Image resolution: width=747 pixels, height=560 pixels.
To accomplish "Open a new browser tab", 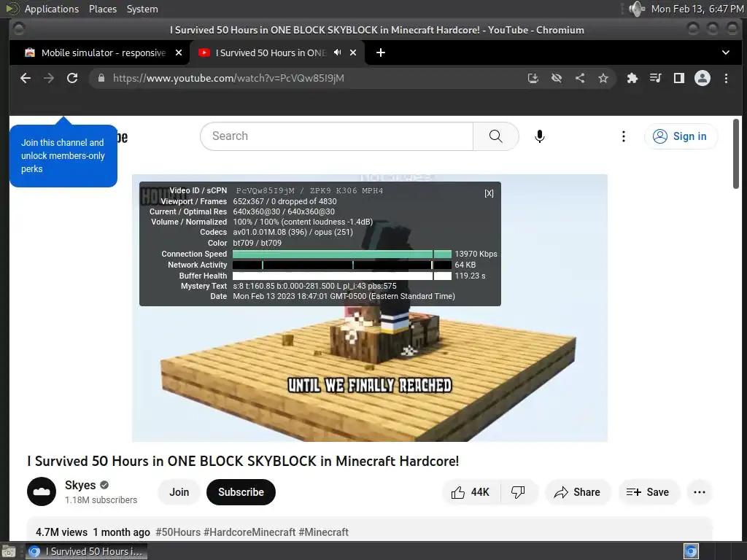I will point(381,52).
